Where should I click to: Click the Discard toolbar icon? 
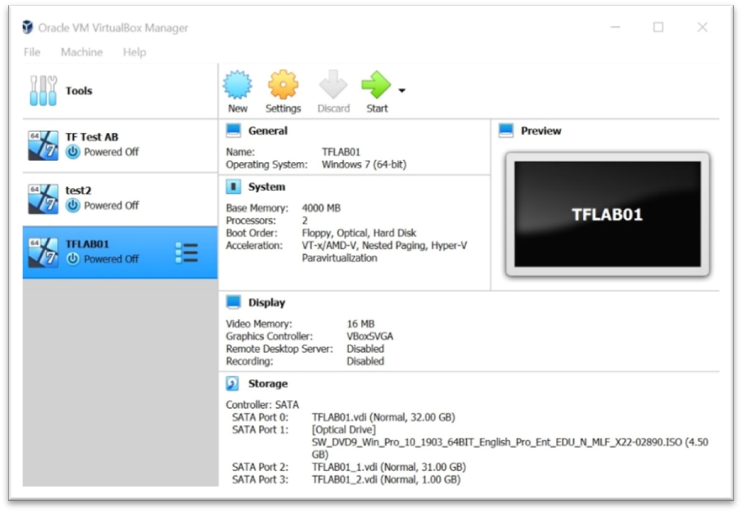(x=333, y=85)
